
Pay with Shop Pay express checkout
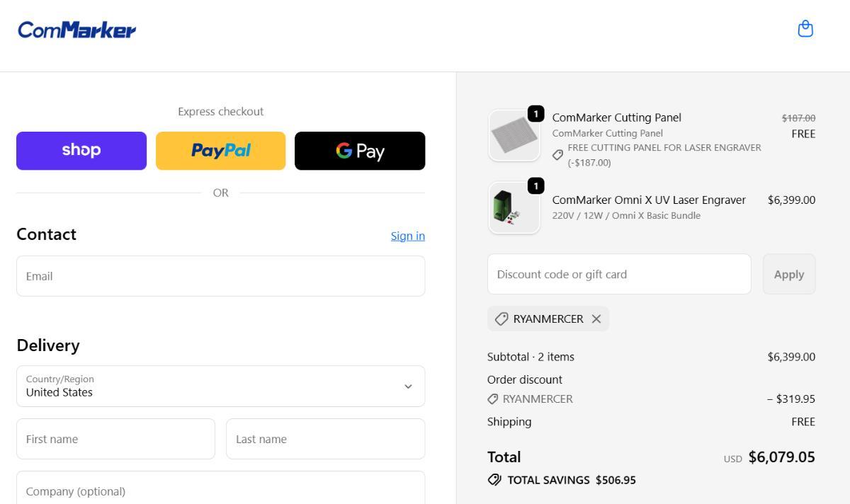pos(81,151)
